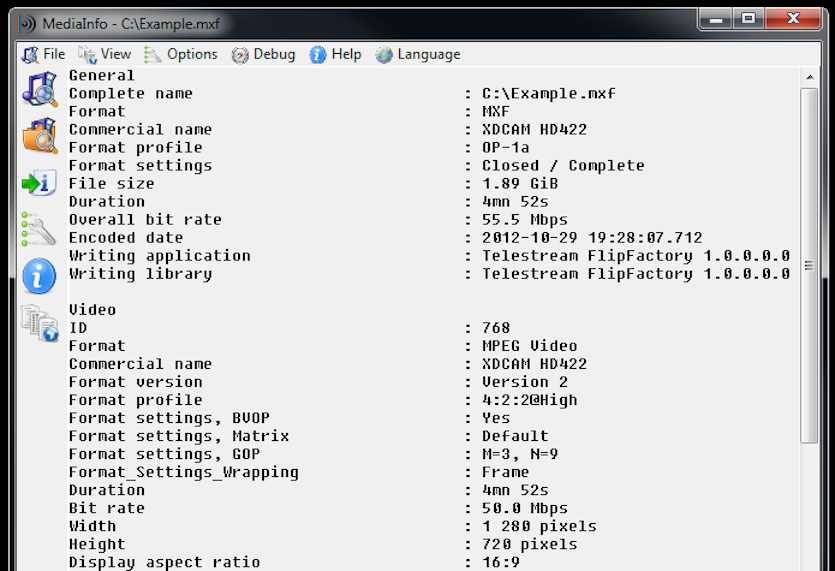Open the Help menu
Image resolution: width=835 pixels, height=571 pixels.
tap(335, 54)
